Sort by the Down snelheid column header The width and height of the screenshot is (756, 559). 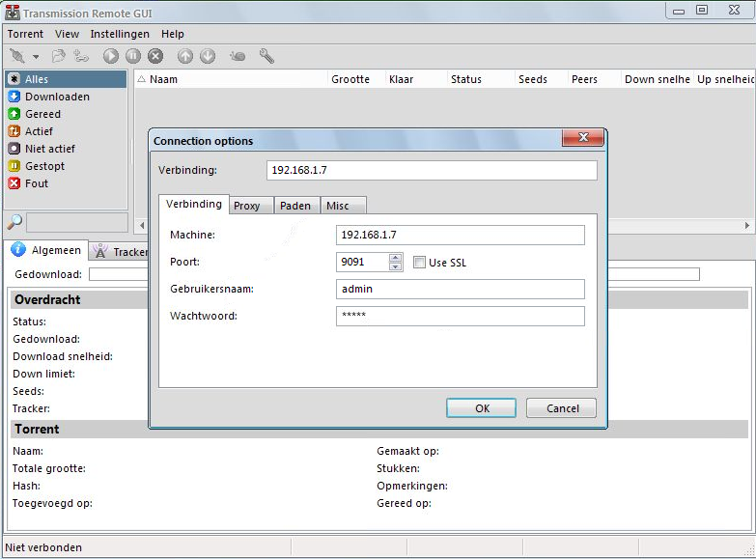(658, 79)
